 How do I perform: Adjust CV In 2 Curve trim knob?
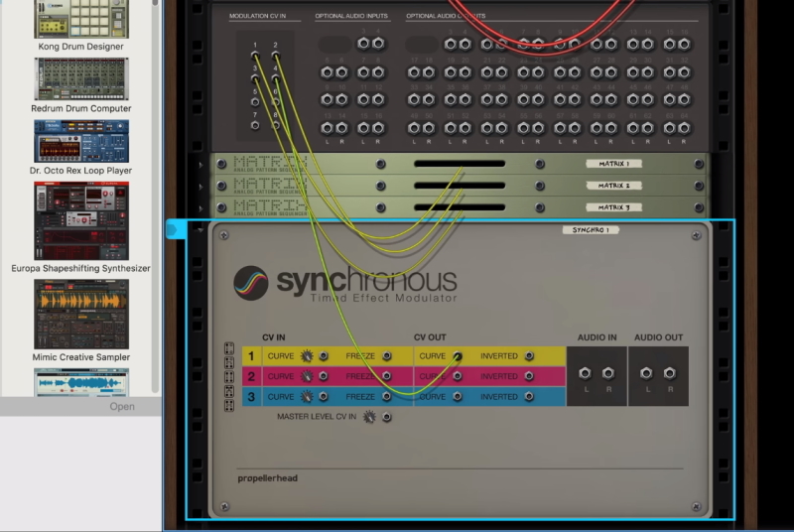point(307,376)
